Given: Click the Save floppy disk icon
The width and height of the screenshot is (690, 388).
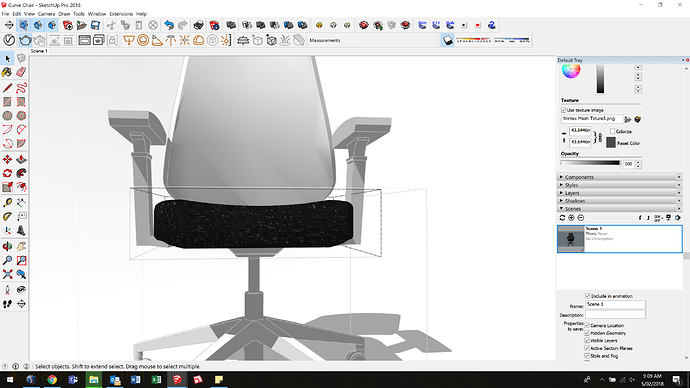Looking at the screenshot, I should [95, 25].
